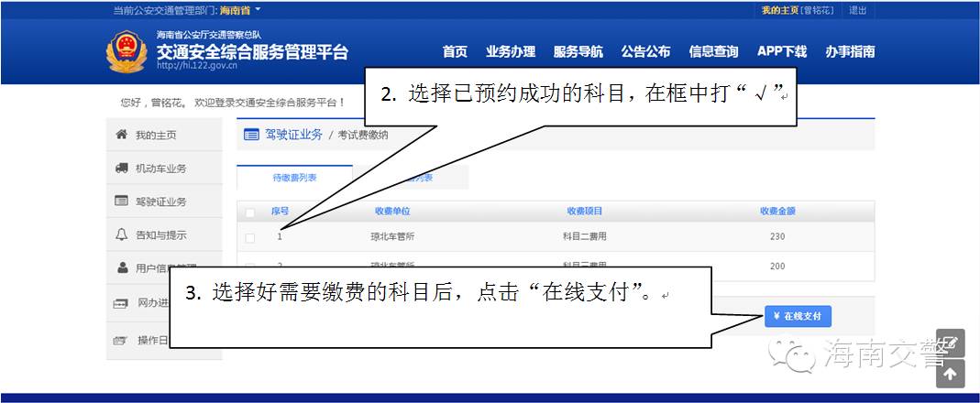Click 琼北车管所 in row 1
This screenshot has width=980, height=403.
click(x=392, y=237)
